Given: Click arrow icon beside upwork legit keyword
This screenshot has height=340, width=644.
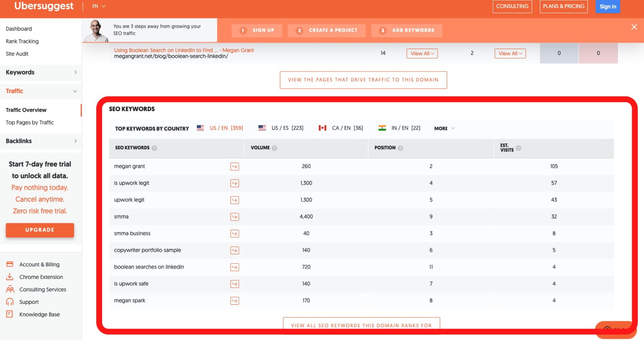Looking at the screenshot, I should (x=234, y=200).
